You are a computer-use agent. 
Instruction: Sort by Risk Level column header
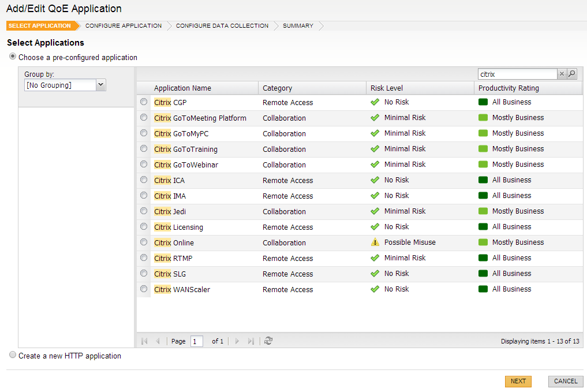[387, 88]
